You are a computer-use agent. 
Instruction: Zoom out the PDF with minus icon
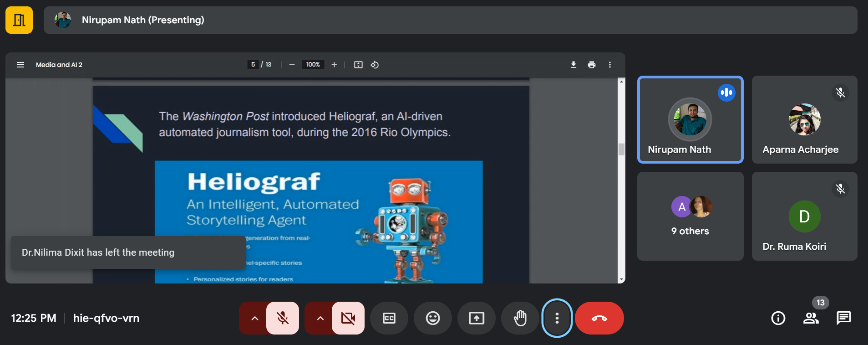[x=292, y=65]
